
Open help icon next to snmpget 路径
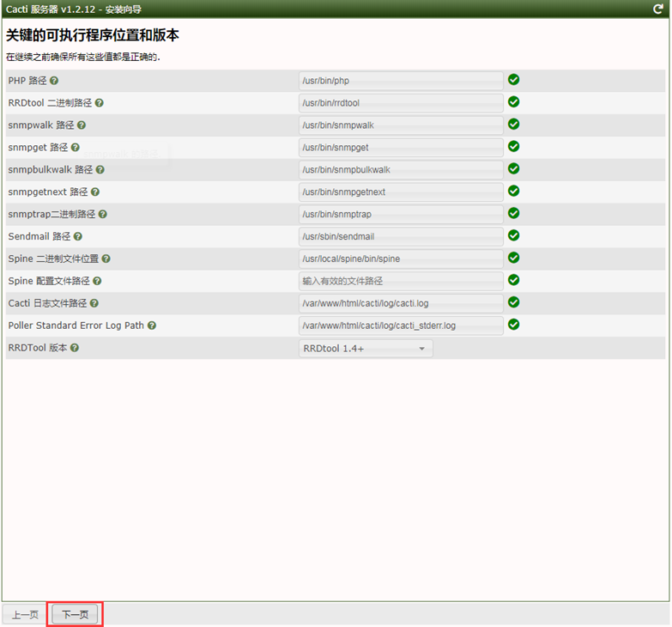coord(76,148)
